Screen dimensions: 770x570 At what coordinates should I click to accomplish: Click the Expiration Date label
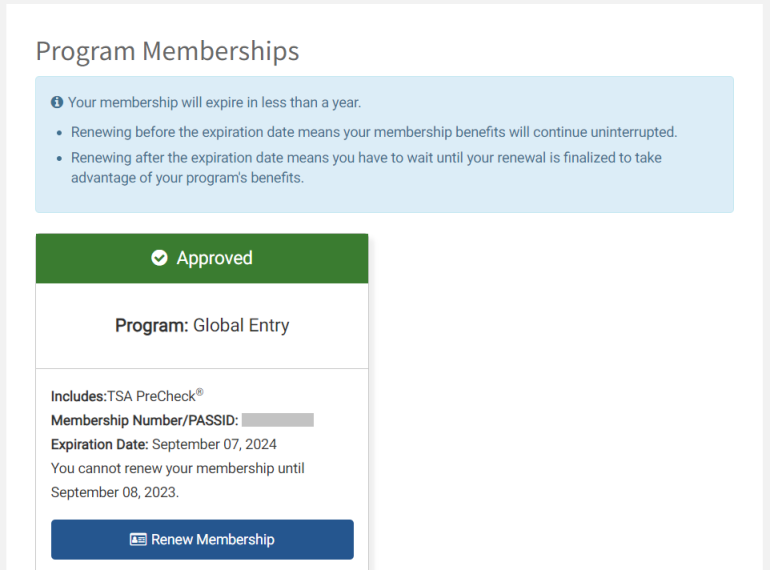click(x=99, y=444)
